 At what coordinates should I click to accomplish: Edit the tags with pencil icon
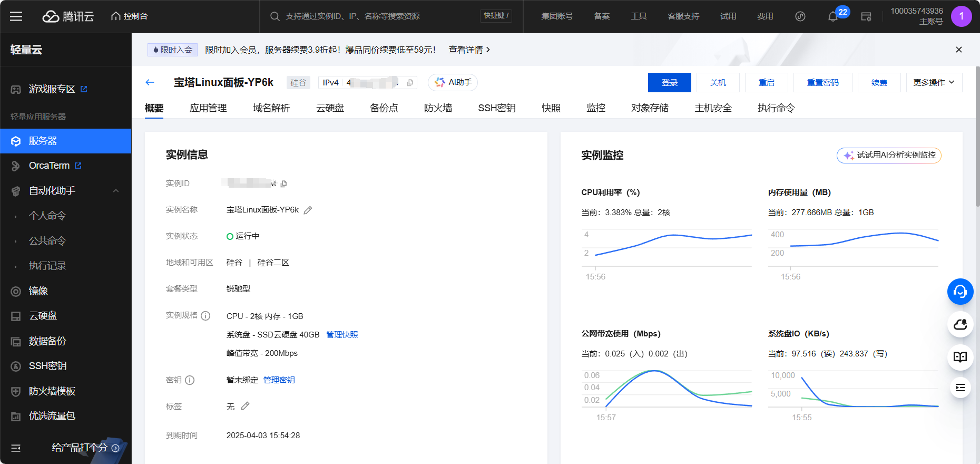coord(245,407)
